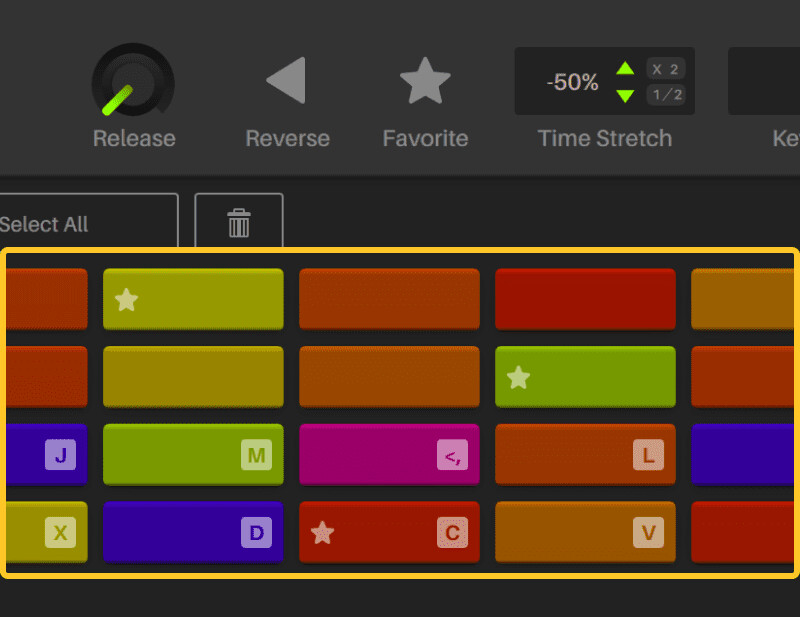
Task: Click the X 2 time stretch multiplier
Action: [x=666, y=69]
